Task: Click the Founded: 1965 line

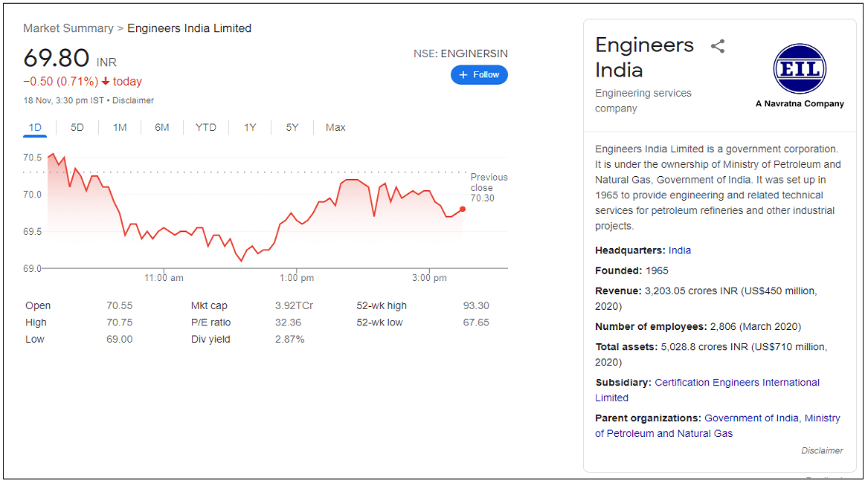Action: click(x=631, y=271)
